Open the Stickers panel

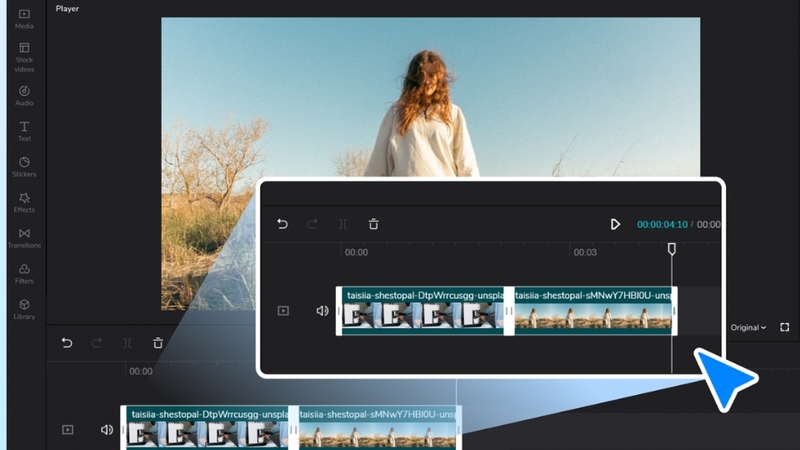(24, 167)
